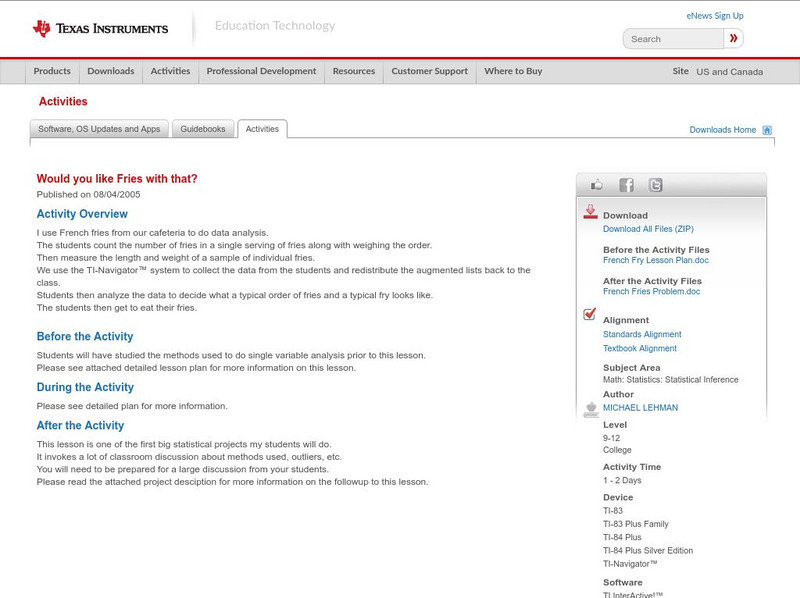Click the red download arrow icon

click(590, 212)
